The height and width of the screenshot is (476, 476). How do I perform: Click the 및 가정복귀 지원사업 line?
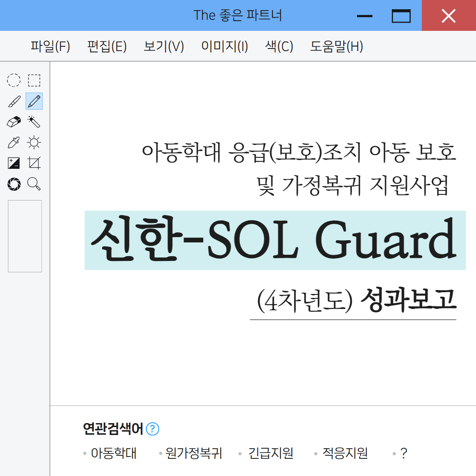(352, 185)
